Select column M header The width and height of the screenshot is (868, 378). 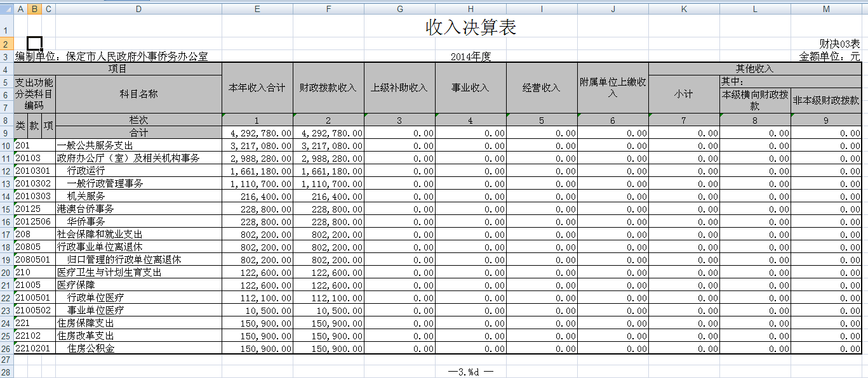click(x=825, y=9)
